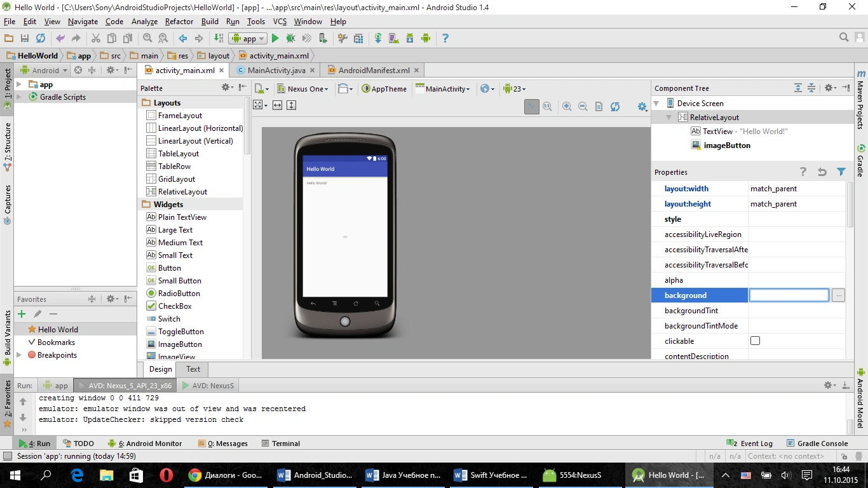Open the Refactor menu

point(179,22)
